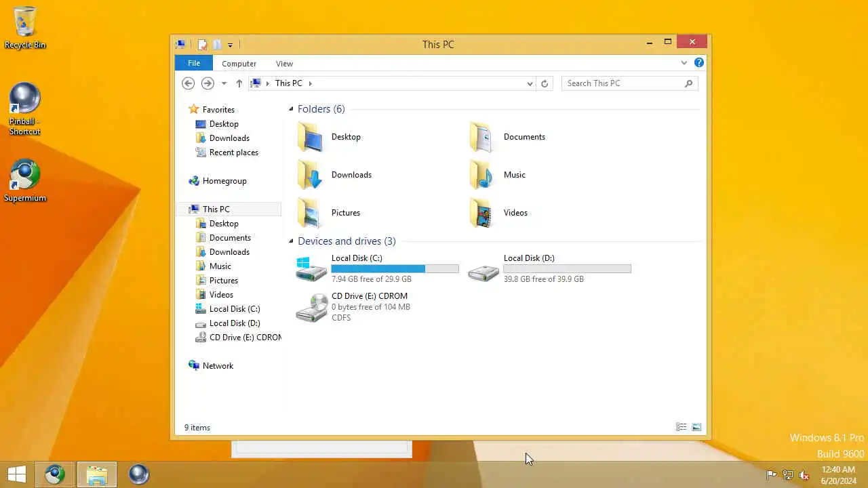
Task: Collapse the Folders (6) group
Action: 291,109
